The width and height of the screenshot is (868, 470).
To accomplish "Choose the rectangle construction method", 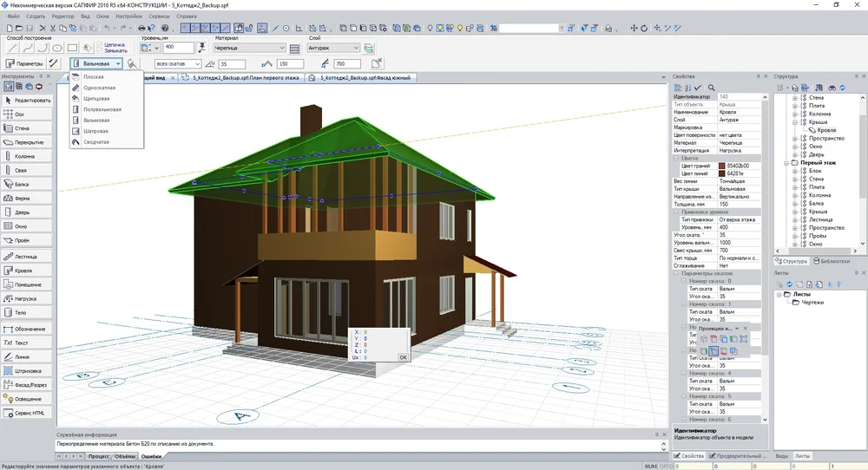I will (x=72, y=48).
